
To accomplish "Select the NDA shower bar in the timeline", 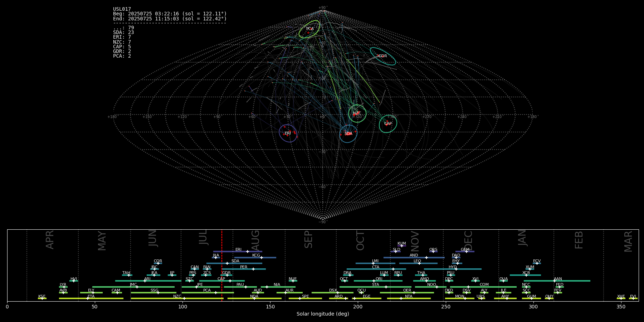I will [255, 298].
